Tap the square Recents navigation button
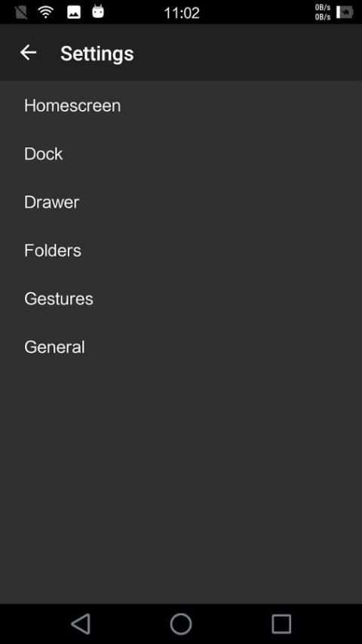362x644 pixels. tap(281, 624)
